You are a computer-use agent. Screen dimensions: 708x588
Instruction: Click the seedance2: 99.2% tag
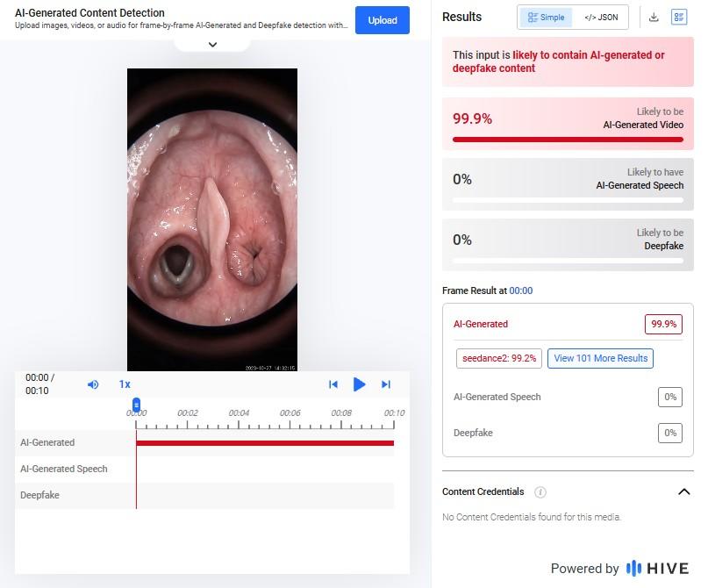click(x=499, y=359)
